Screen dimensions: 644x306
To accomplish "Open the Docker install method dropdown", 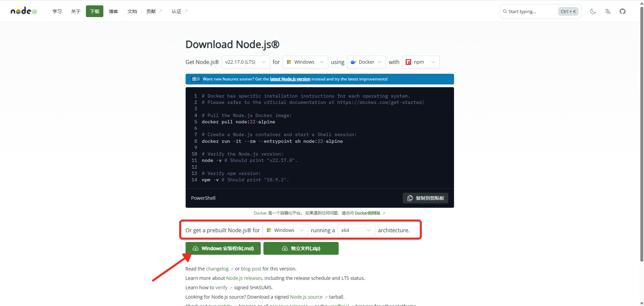I will point(366,62).
